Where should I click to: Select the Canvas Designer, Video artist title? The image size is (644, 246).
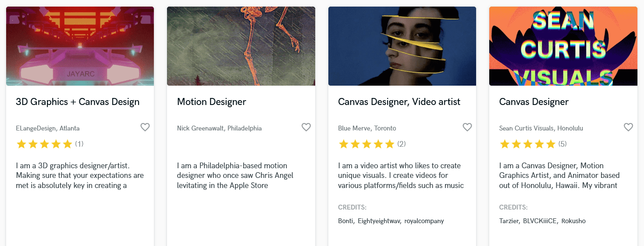399,102
